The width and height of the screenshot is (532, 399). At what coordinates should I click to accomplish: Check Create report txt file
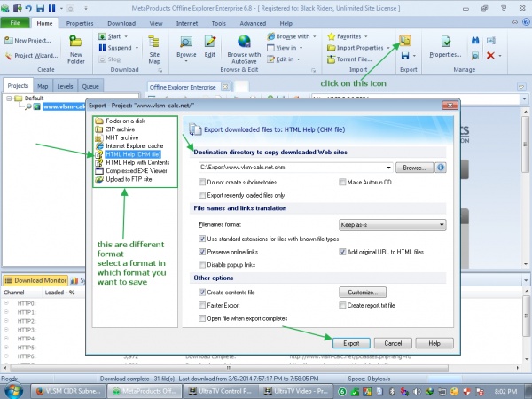tap(342, 305)
